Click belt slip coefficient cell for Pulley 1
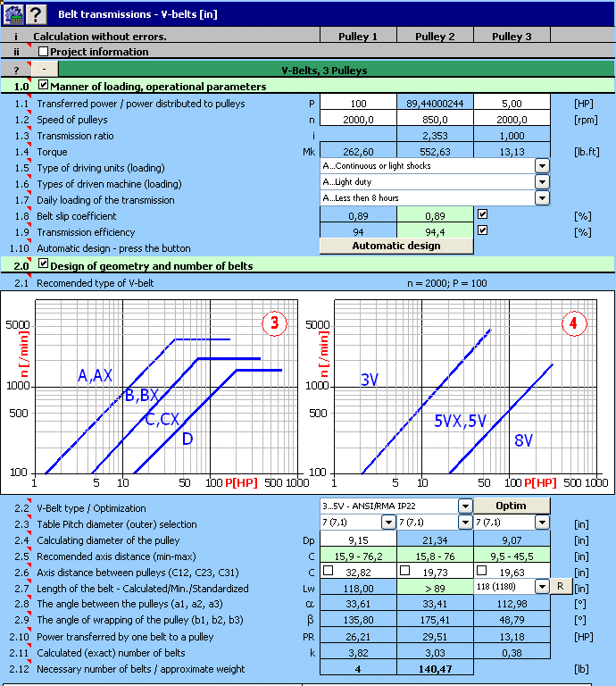Viewport: 616px width, 686px height. pos(359,216)
